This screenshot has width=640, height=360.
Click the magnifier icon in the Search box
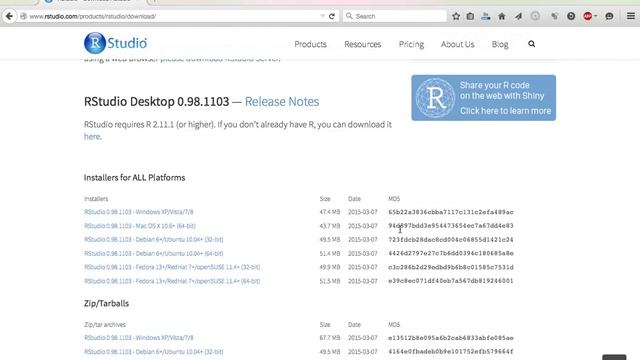(349, 16)
